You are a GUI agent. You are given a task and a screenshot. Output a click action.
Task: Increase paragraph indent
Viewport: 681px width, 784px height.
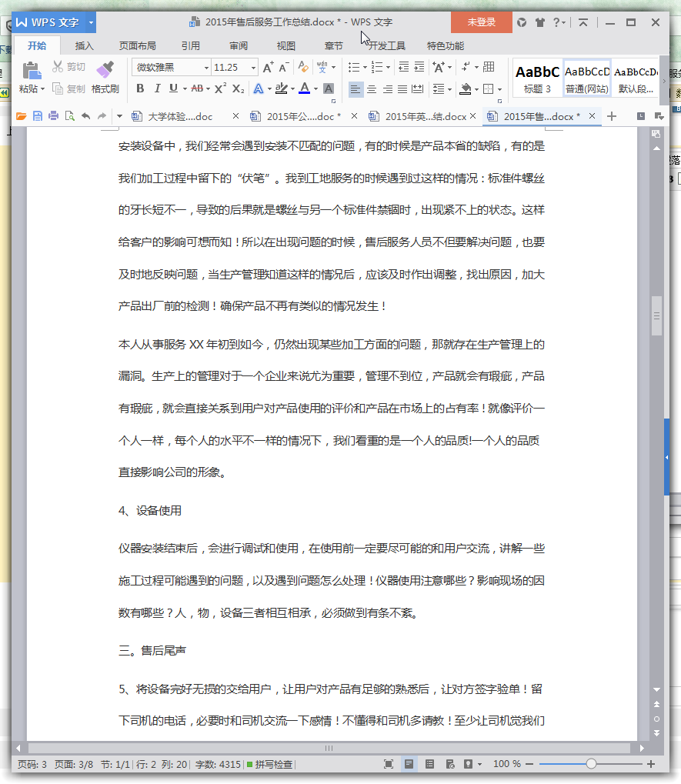coord(419,67)
